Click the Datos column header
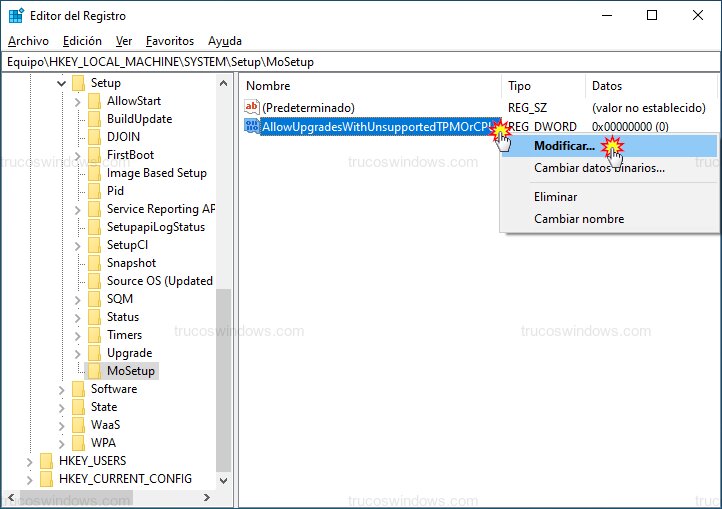 click(x=651, y=86)
